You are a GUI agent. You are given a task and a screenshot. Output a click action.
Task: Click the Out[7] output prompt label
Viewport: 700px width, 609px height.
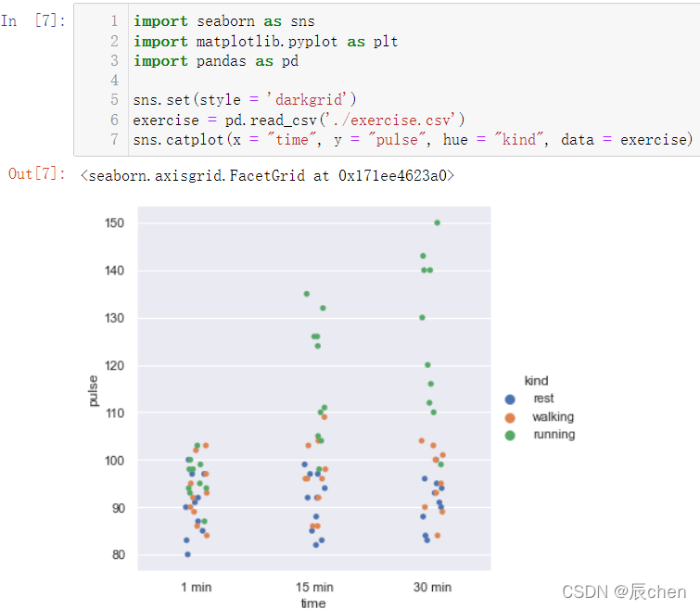[36, 173]
